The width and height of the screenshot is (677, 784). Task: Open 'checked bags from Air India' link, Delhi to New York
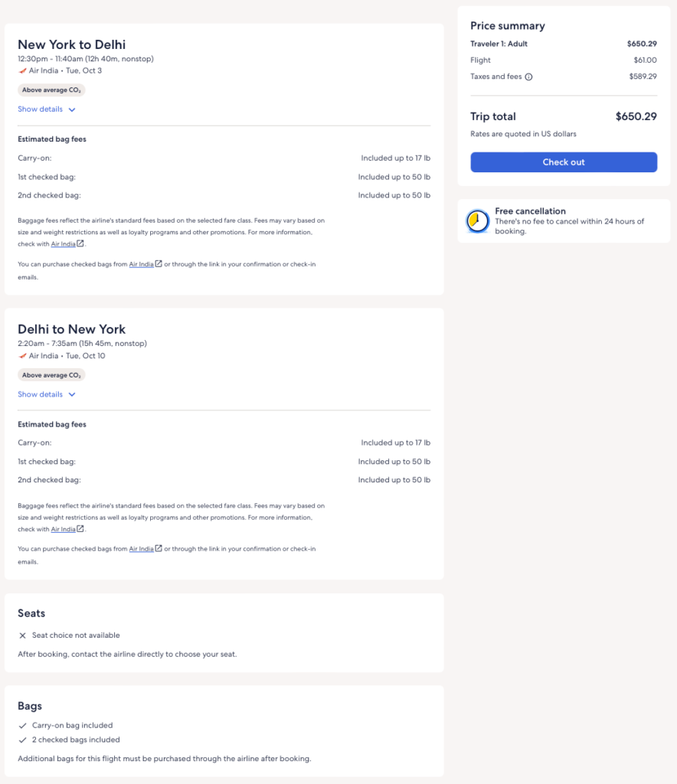[x=141, y=549]
